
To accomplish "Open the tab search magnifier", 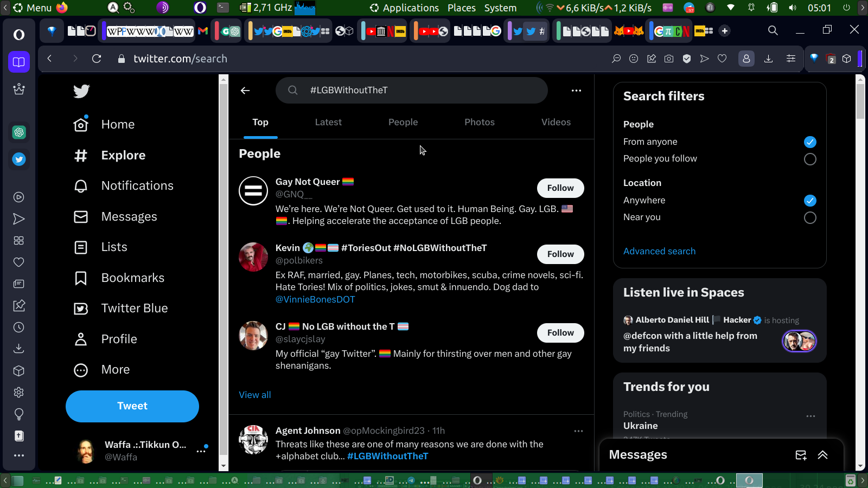I will [773, 30].
